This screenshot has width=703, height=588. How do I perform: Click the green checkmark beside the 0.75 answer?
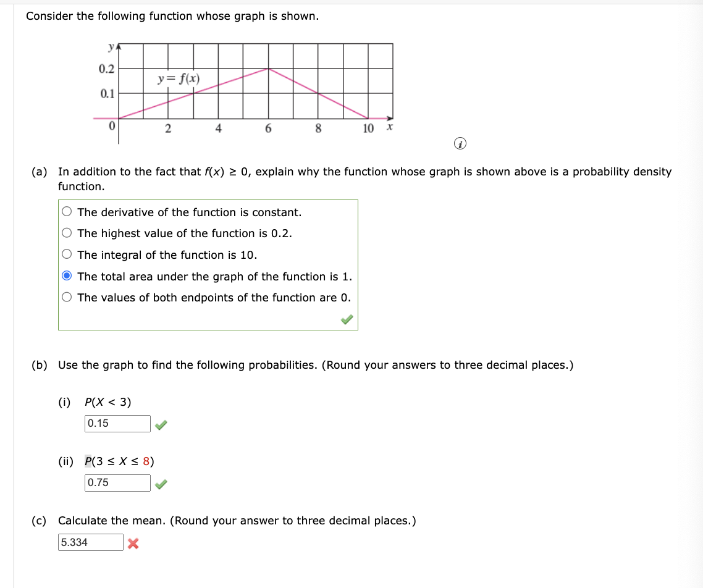161,485
